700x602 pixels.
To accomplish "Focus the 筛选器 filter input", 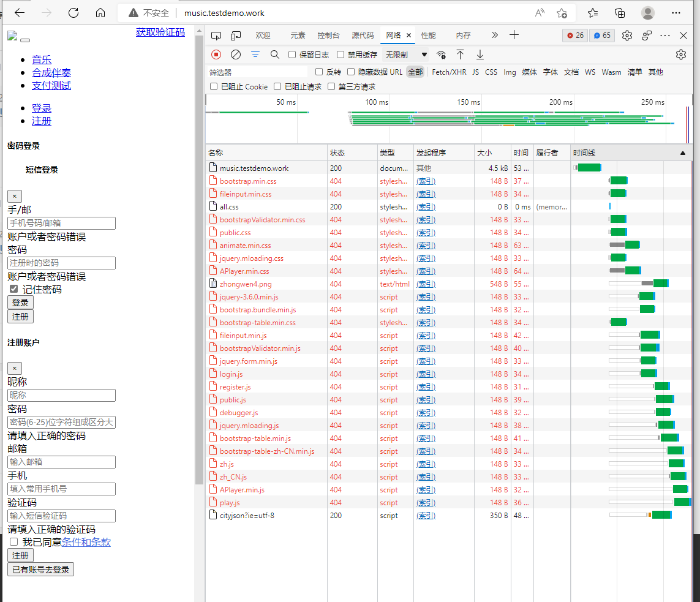I will (x=258, y=72).
